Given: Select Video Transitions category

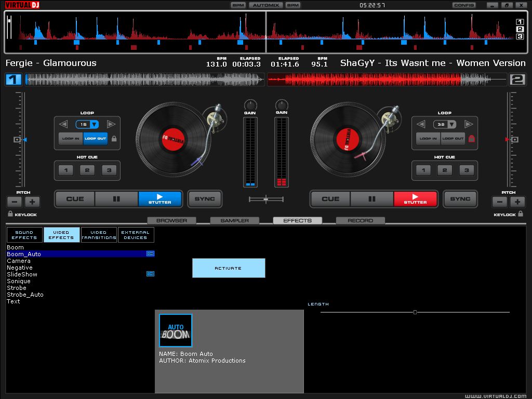Looking at the screenshot, I should [99, 235].
